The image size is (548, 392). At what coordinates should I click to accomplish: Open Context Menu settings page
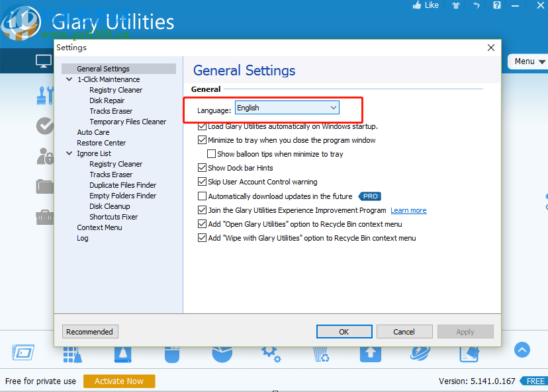(x=99, y=227)
